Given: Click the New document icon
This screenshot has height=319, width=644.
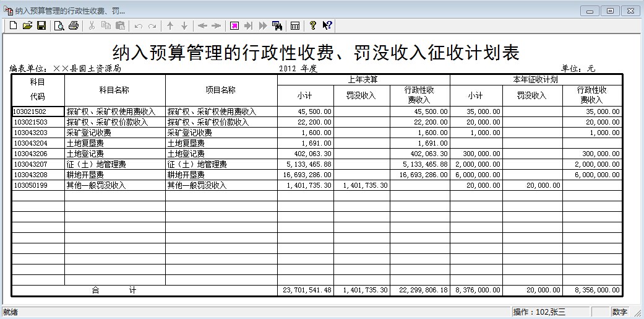Looking at the screenshot, I should (x=13, y=25).
